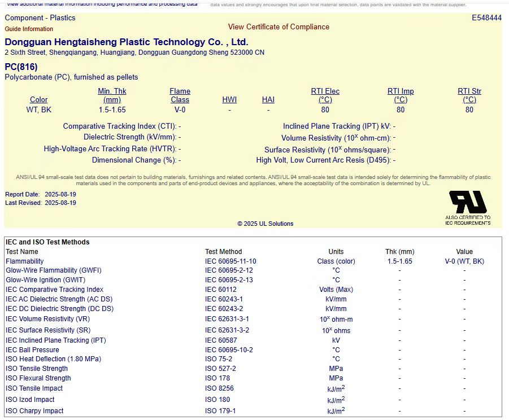509x420 pixels.
Task: Click ISO Flexural Strength test name
Action: [x=38, y=378]
